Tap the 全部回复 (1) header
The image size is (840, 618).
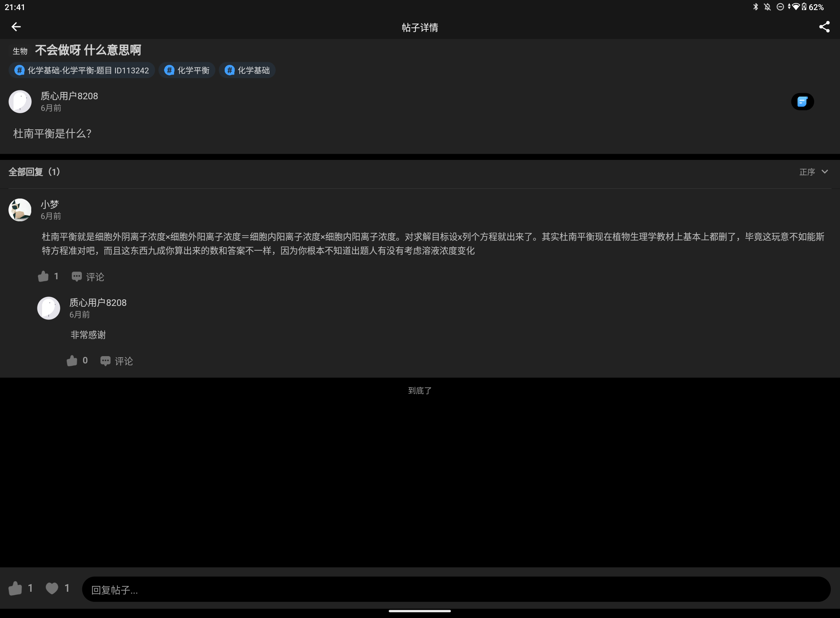click(34, 172)
